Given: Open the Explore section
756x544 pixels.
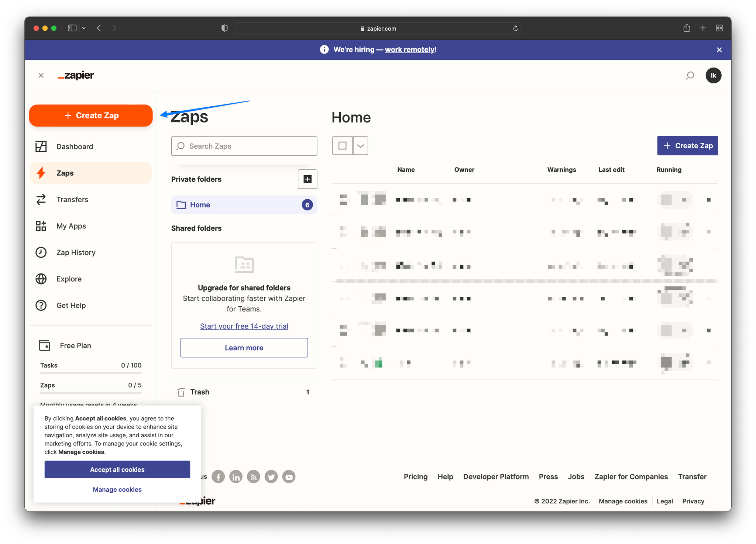Looking at the screenshot, I should [x=91, y=279].
